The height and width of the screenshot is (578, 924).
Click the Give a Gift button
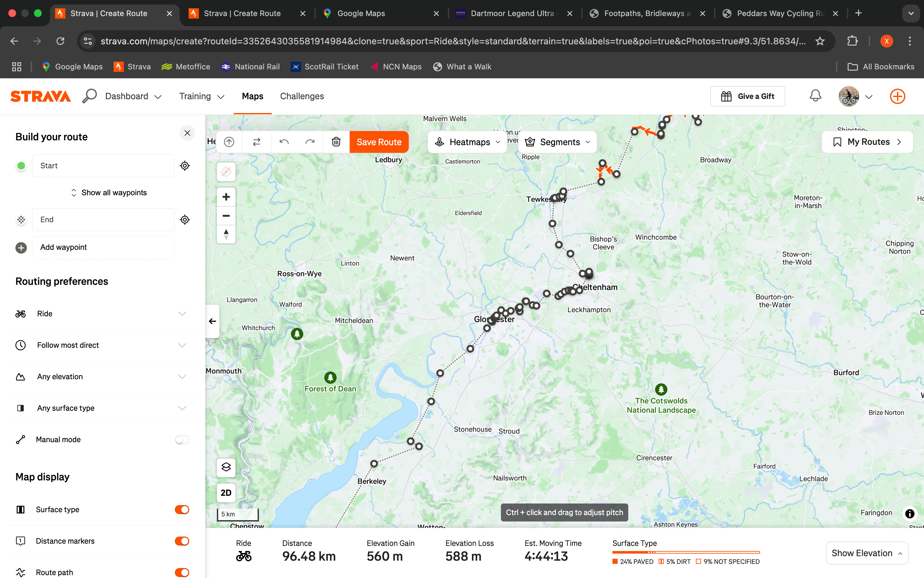coord(748,96)
